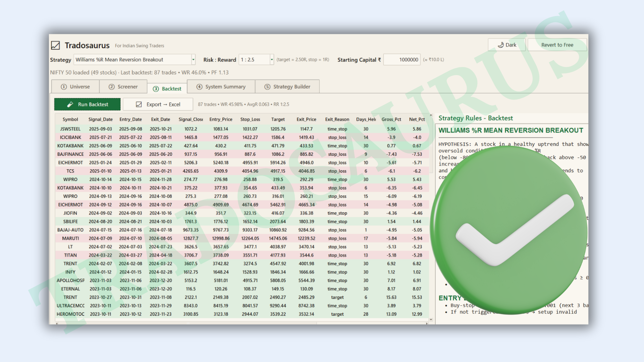This screenshot has width=644, height=362.
Task: Select the SBILIFE symbol cell
Action: tap(70, 222)
